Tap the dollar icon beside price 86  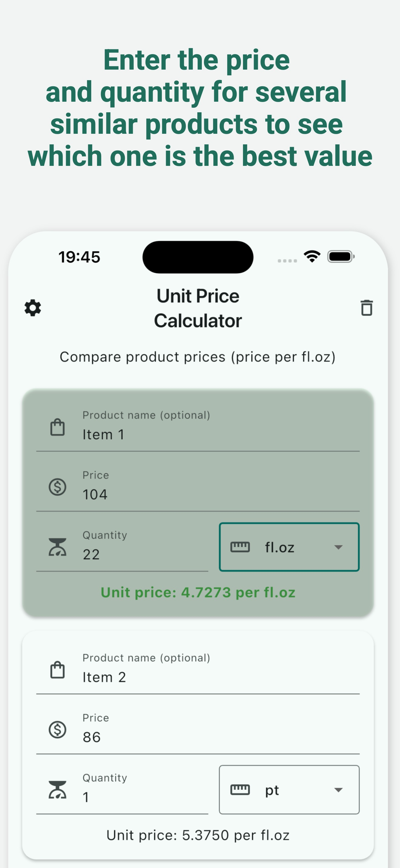[57, 729]
